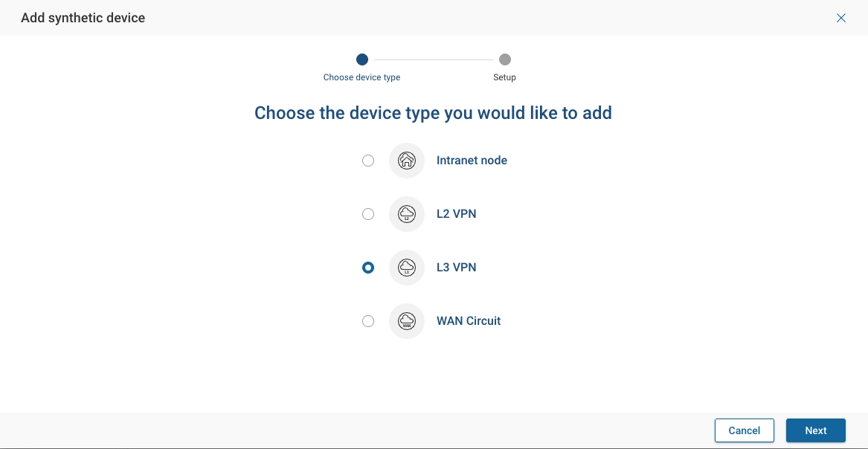This screenshot has width=868, height=449.
Task: Click the Choose device type step label
Action: (362, 77)
